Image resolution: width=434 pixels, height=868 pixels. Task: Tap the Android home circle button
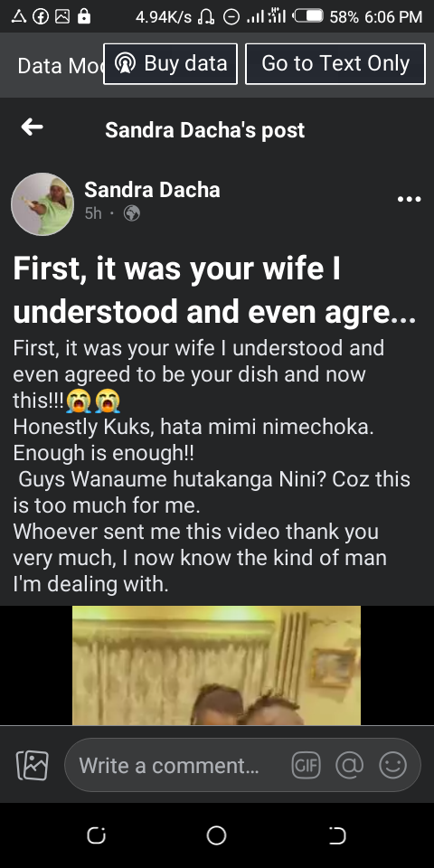click(x=216, y=835)
